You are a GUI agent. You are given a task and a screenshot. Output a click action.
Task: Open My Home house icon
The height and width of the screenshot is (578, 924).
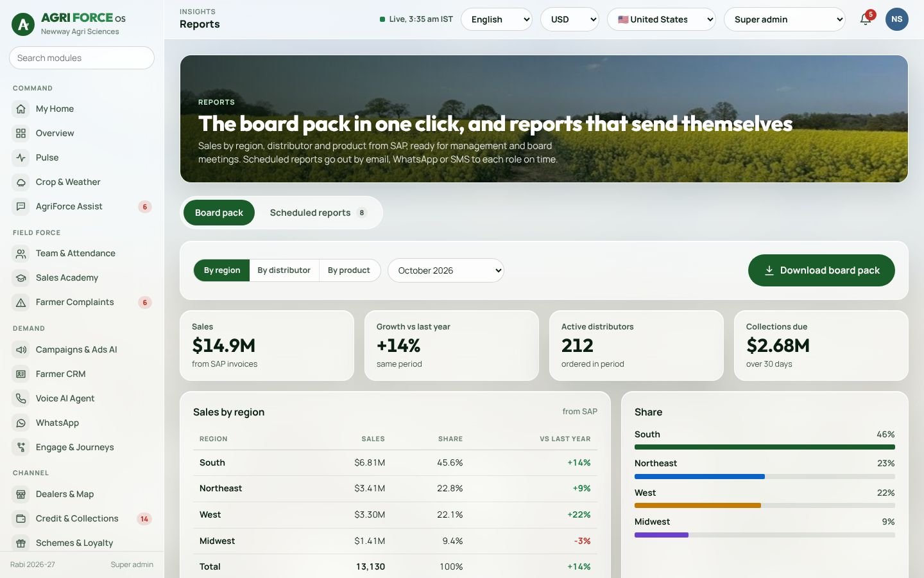[x=21, y=109]
